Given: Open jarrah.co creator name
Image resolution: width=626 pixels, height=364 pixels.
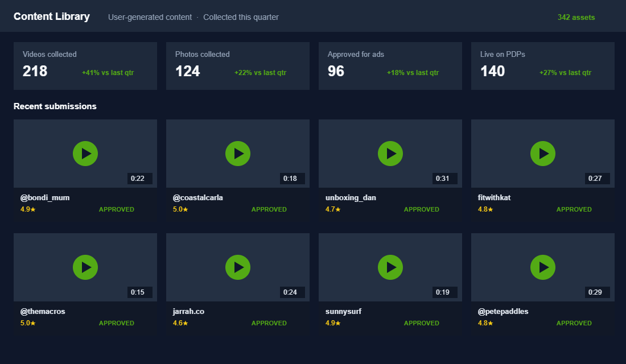Looking at the screenshot, I should tap(188, 311).
